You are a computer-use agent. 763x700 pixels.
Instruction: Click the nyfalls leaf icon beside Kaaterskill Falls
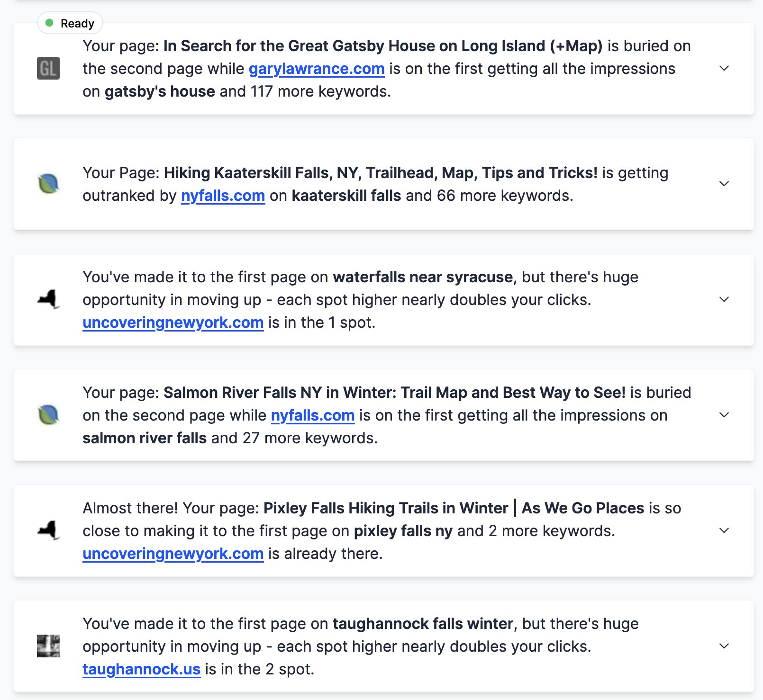pos(48,184)
